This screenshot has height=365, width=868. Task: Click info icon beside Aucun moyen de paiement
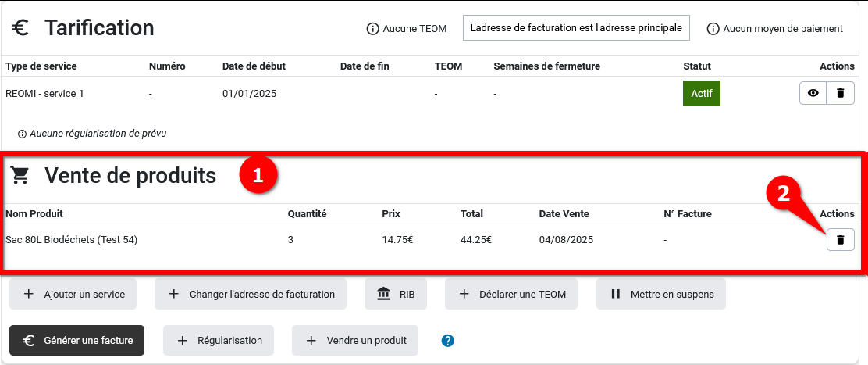tap(713, 29)
